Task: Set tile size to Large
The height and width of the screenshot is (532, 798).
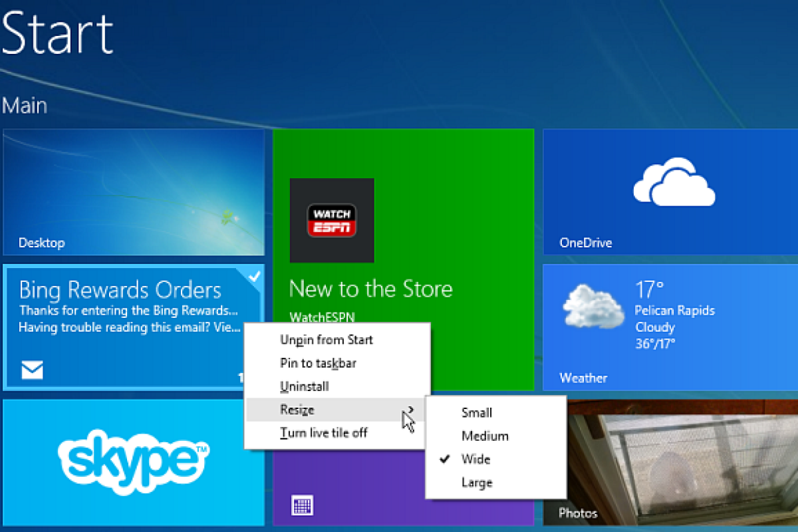Action: pyautogui.click(x=496, y=483)
